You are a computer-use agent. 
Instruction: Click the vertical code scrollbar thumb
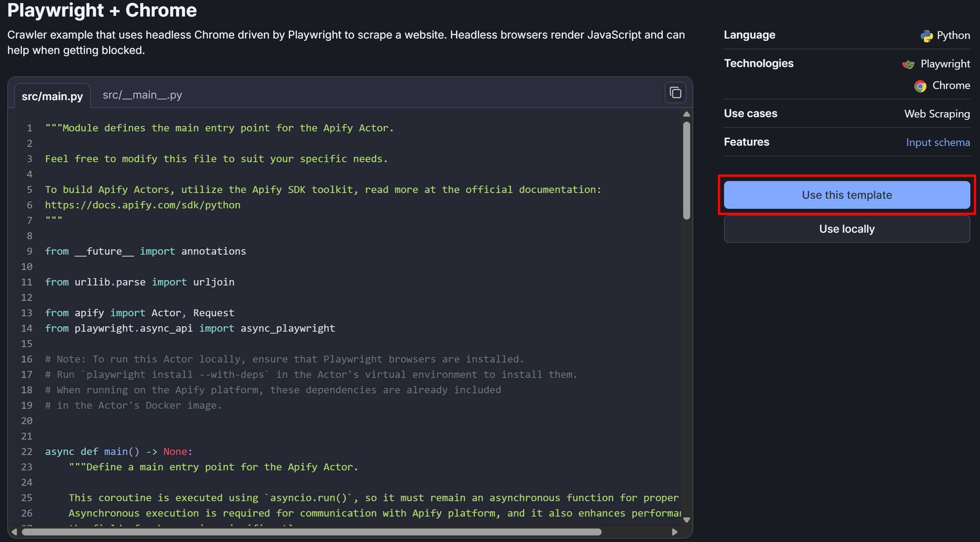pyautogui.click(x=686, y=170)
